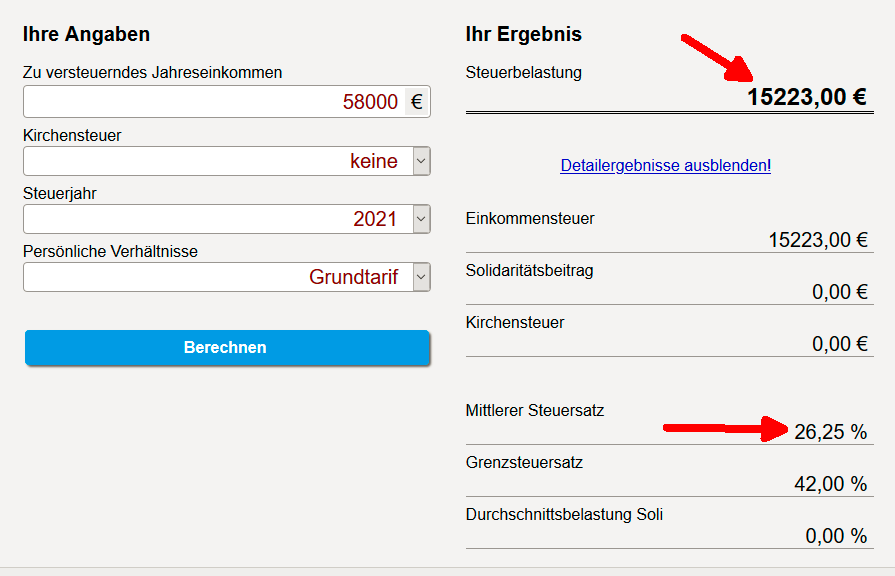Screen dimensions: 895x576
Task: Select the Einkommensteuer result amount
Action: (817, 240)
